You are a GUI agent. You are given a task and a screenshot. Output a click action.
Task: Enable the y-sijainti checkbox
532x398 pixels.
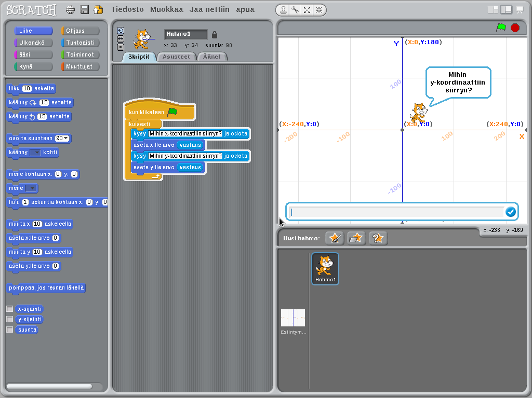point(10,319)
